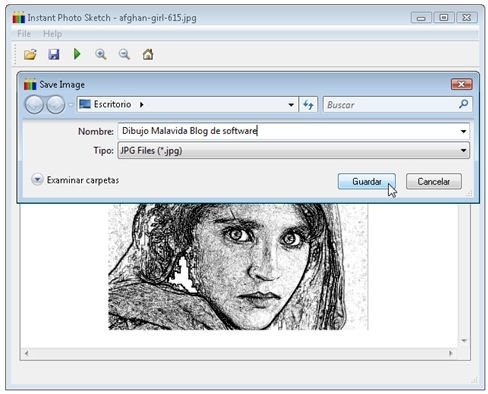Click the vertical scrollbar down arrow
488x394 pixels.
[464, 340]
